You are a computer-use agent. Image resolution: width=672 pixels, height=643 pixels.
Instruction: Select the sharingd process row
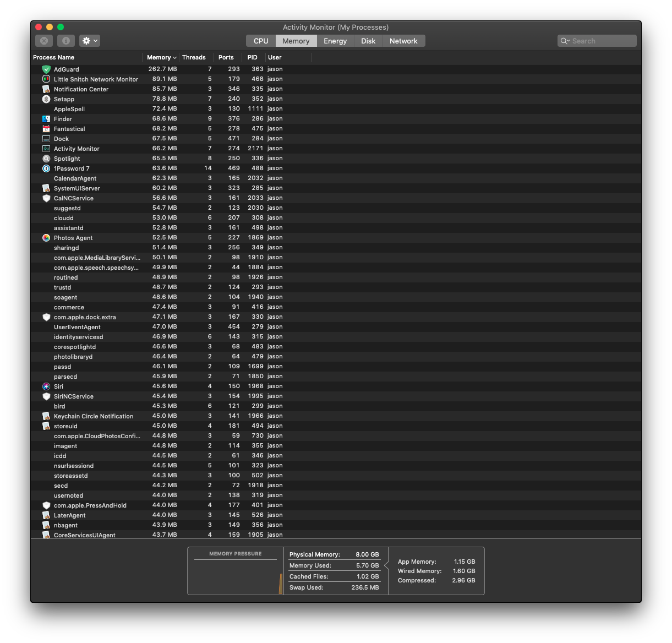pos(336,248)
